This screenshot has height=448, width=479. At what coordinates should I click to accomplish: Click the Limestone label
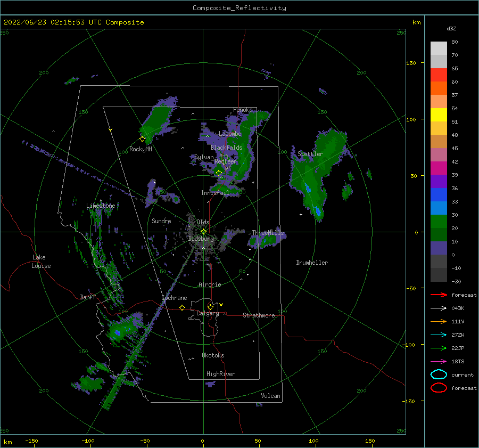101,206
